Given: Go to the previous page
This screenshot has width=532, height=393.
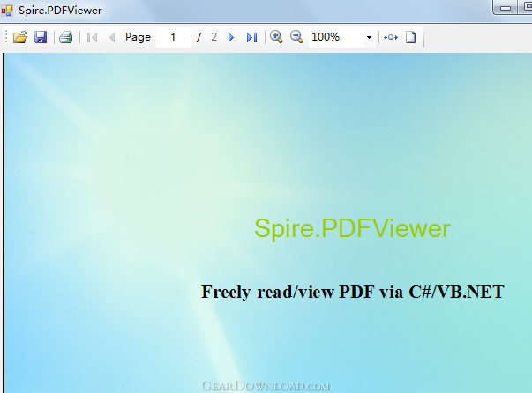Looking at the screenshot, I should pos(112,37).
